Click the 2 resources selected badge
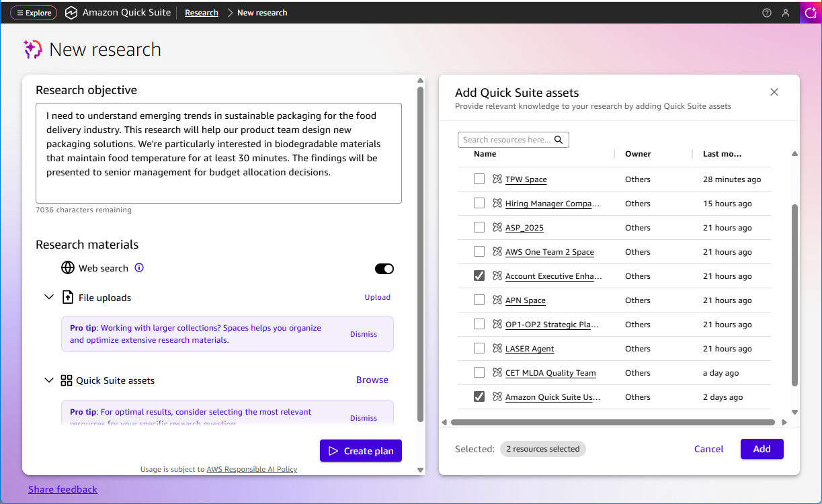 [x=543, y=449]
